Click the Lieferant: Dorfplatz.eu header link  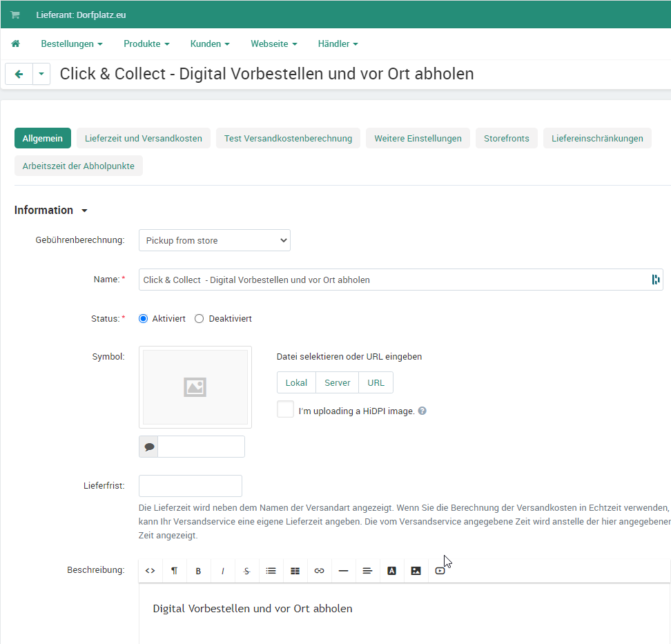coord(81,15)
